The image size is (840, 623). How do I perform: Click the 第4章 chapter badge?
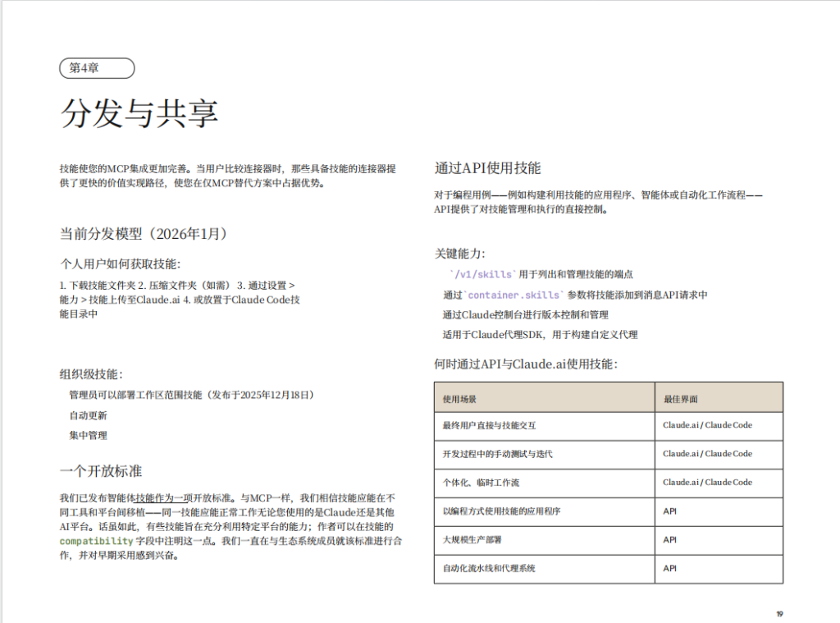point(97,68)
